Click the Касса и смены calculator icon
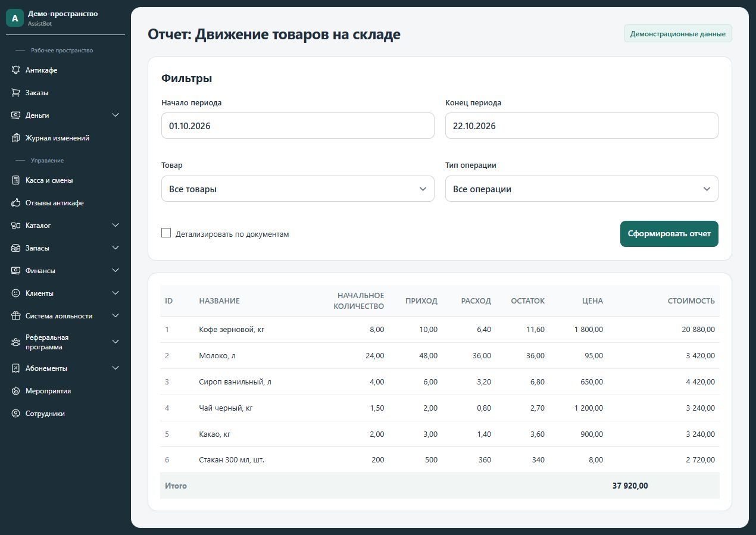This screenshot has height=535, width=756. point(16,180)
